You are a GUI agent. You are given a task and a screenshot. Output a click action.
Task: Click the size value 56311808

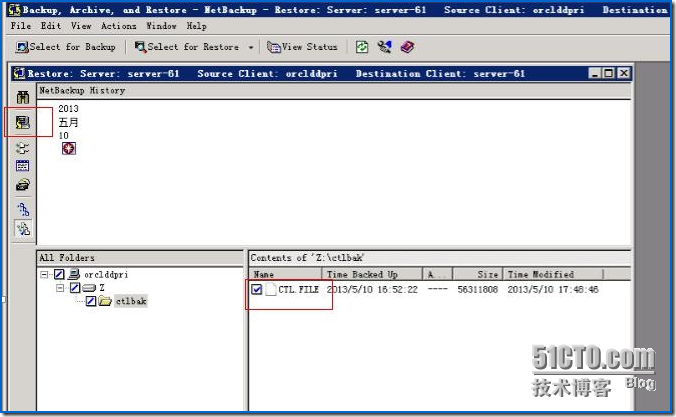(477, 289)
